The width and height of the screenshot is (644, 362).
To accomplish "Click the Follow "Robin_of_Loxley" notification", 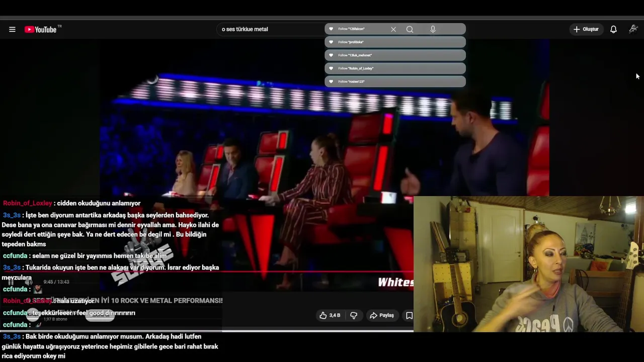I will (x=395, y=68).
